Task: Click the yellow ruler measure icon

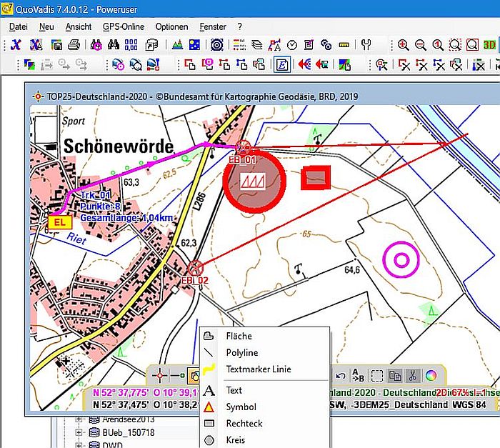Action: [x=344, y=45]
